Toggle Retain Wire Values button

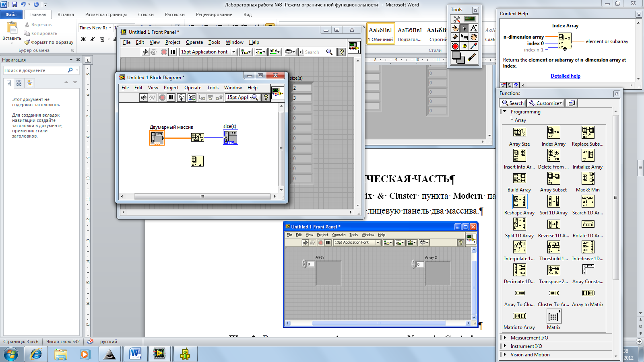(x=192, y=97)
